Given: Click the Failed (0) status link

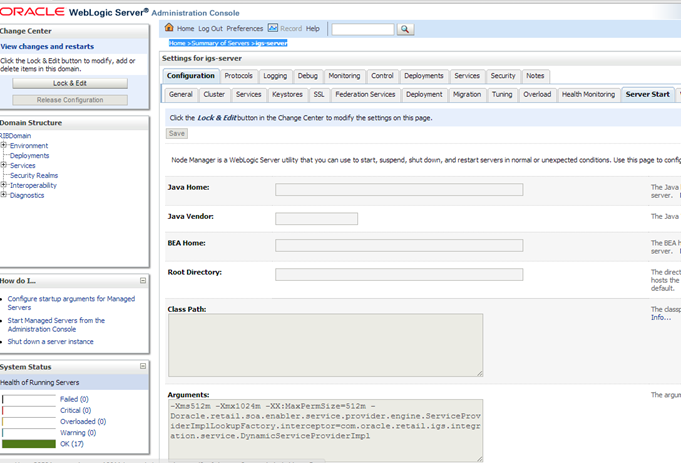Looking at the screenshot, I should point(74,399).
